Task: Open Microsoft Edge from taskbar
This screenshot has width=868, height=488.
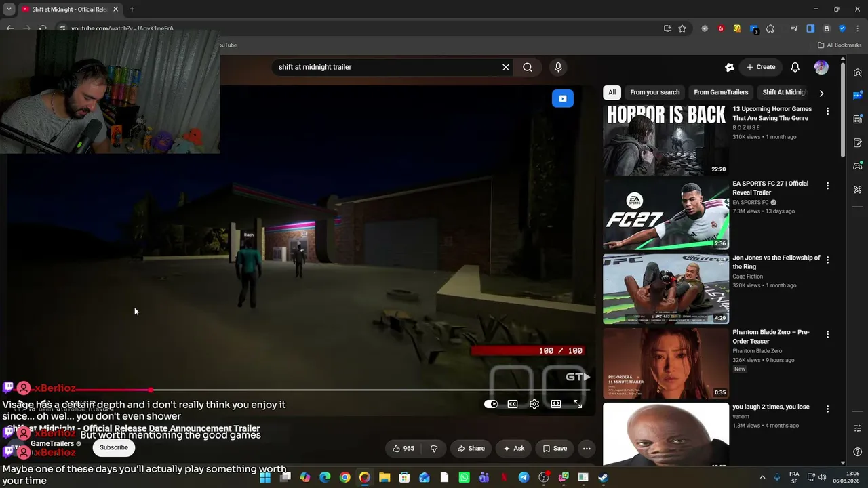Action: pyautogui.click(x=325, y=477)
